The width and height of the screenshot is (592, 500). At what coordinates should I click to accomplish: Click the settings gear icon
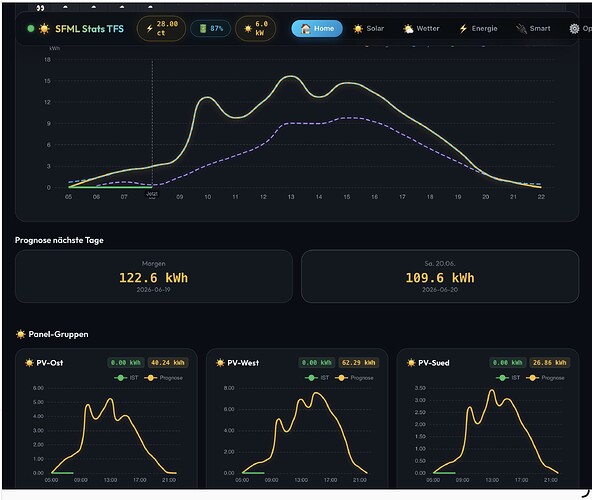[x=574, y=29]
